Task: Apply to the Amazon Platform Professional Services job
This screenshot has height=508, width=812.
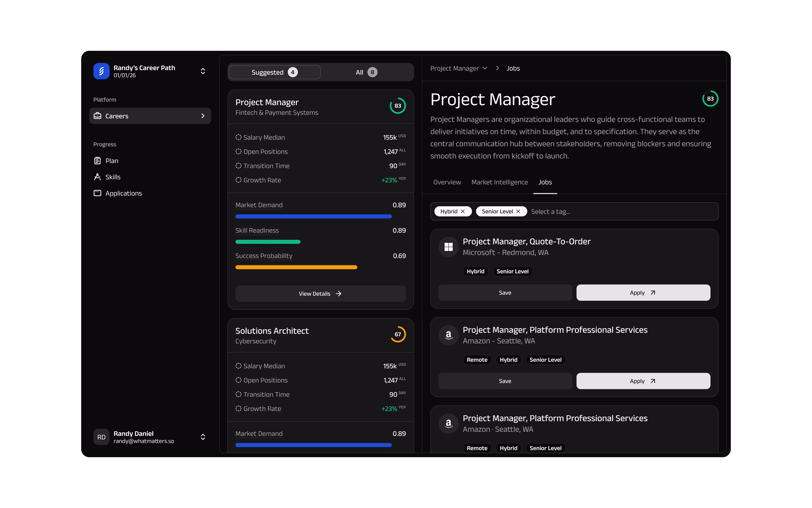Action: (643, 381)
